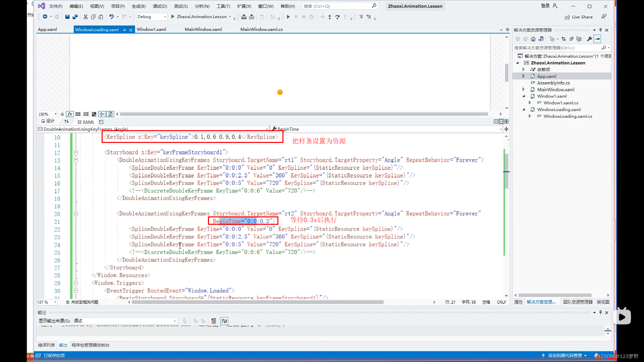644x362 pixels.
Task: Toggle the disable project code icon
Action: point(110,114)
